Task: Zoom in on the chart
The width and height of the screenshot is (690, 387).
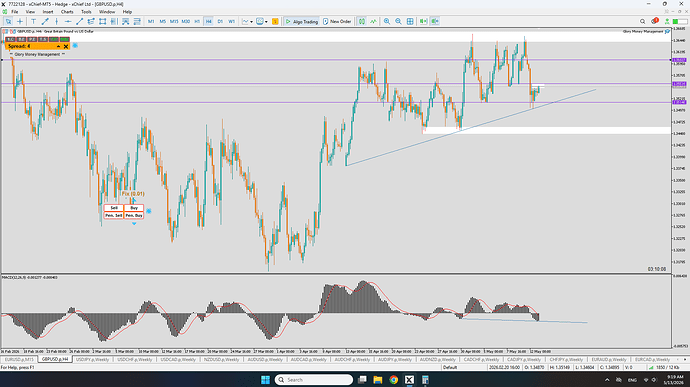Action: point(387,21)
